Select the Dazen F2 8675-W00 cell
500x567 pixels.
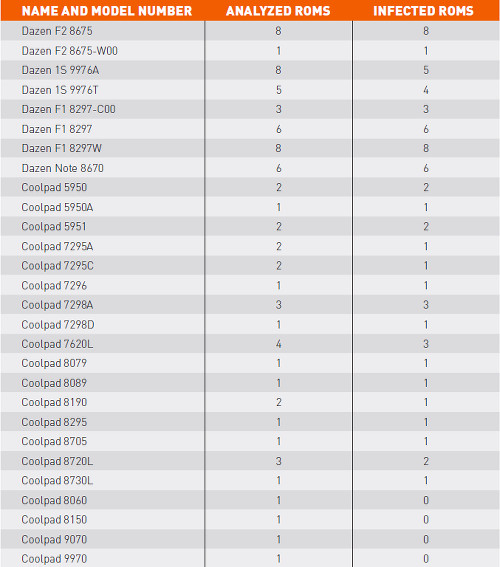coord(69,51)
